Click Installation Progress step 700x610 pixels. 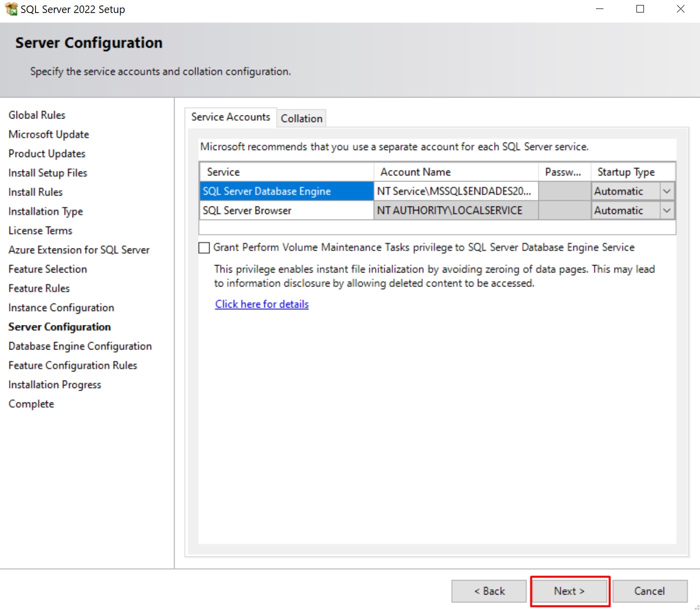point(55,384)
